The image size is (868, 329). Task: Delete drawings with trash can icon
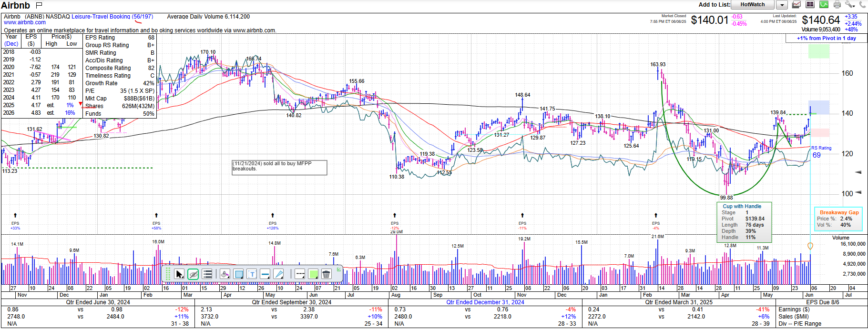coord(327,274)
